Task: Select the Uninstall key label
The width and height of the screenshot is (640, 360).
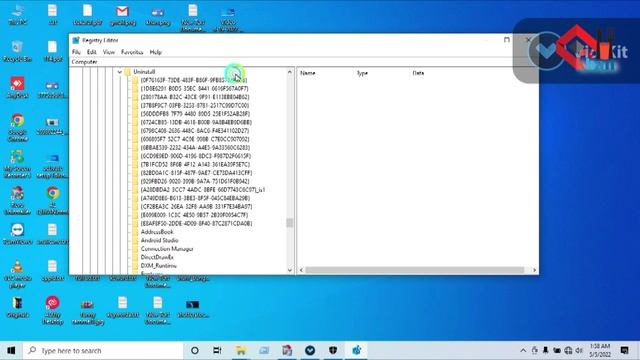Action: [x=144, y=72]
